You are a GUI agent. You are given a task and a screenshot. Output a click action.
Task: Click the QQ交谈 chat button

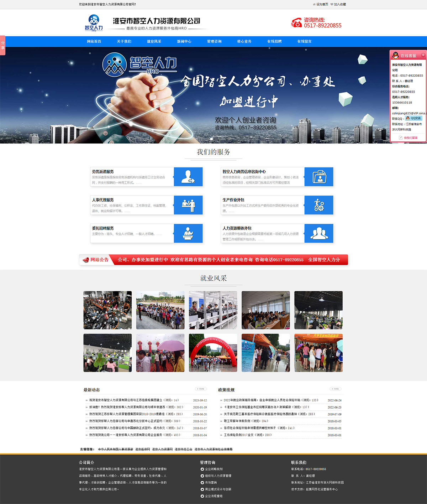click(x=413, y=118)
